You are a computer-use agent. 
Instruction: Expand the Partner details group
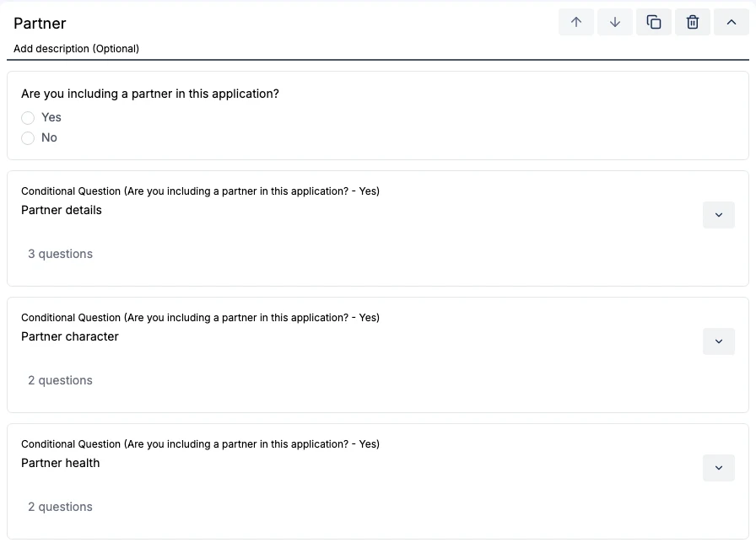718,215
